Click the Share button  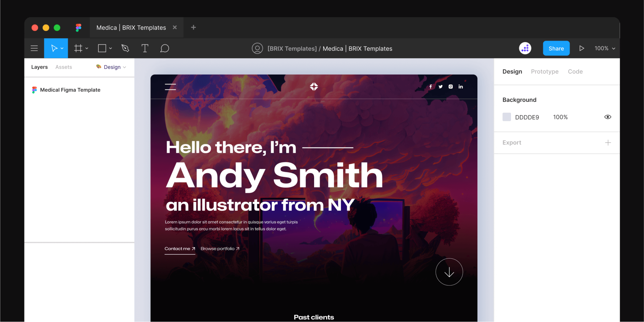556,48
